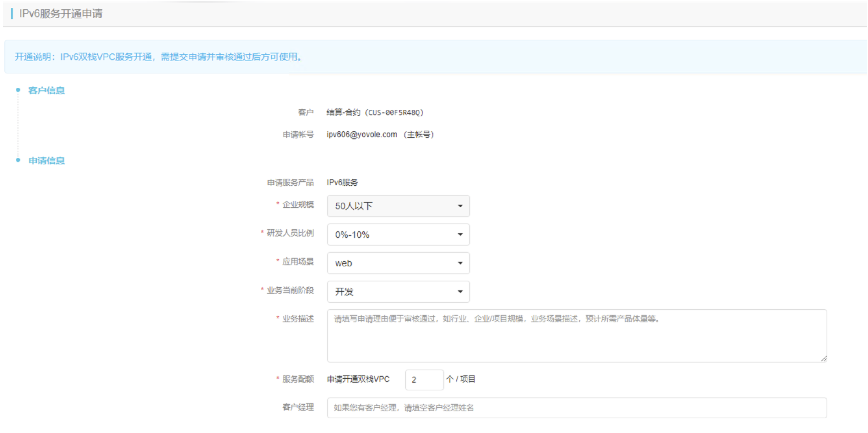Screen dimensions: 868x433
Task: Click the 个 / 项目 unit text
Action: click(461, 379)
